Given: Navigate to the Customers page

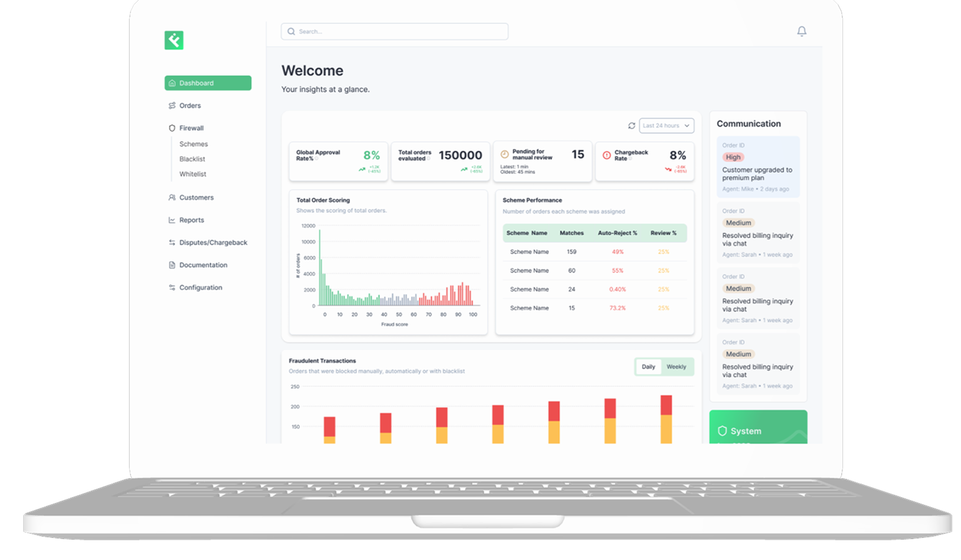Looking at the screenshot, I should pyautogui.click(x=197, y=198).
